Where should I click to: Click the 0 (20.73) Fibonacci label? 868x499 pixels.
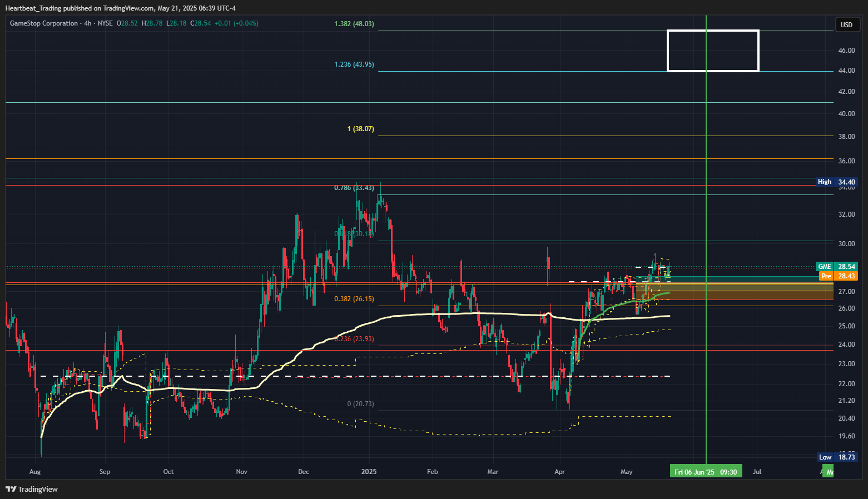click(x=361, y=404)
